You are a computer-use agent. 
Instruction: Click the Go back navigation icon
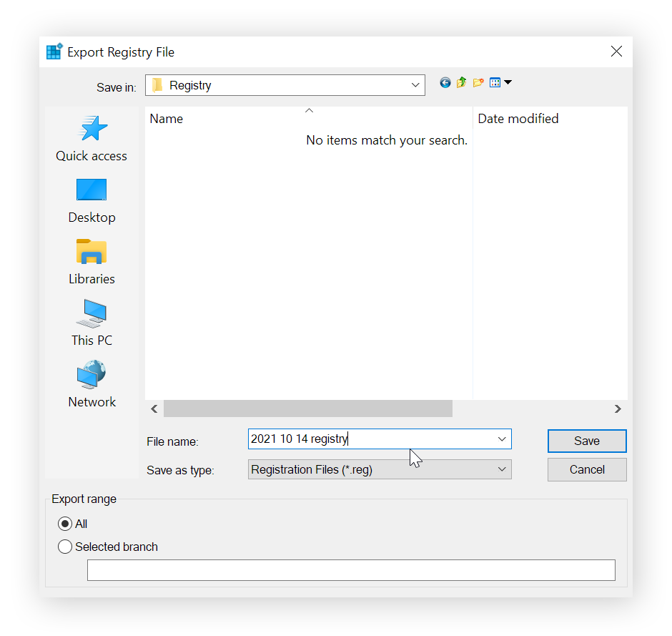[445, 82]
